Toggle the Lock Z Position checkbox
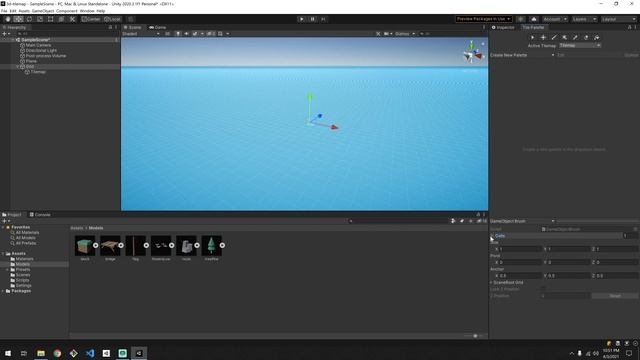This screenshot has height=360, width=640. click(x=543, y=289)
